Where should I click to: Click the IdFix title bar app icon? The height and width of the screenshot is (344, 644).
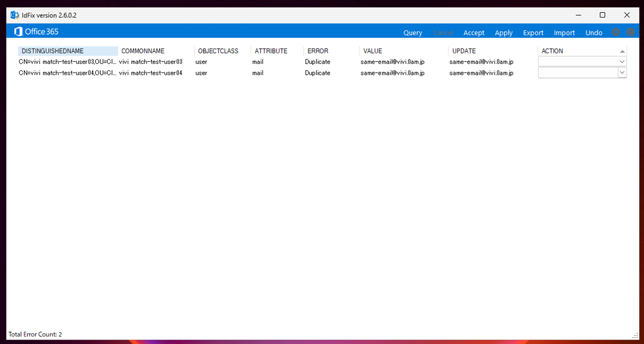click(15, 15)
